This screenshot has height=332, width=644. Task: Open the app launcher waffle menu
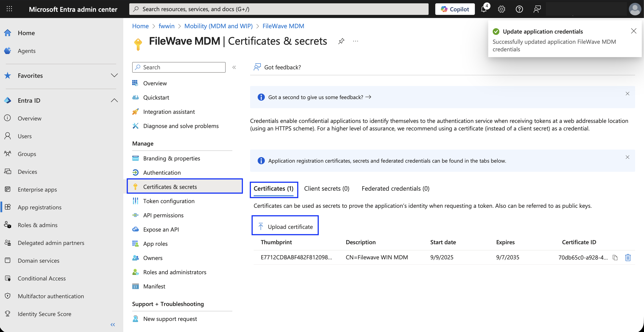tap(9, 9)
